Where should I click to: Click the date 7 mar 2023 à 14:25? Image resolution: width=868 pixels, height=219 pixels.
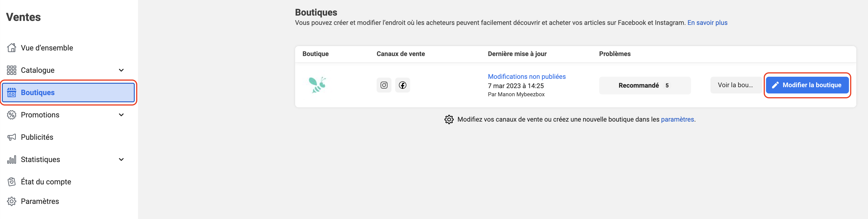coord(516,86)
